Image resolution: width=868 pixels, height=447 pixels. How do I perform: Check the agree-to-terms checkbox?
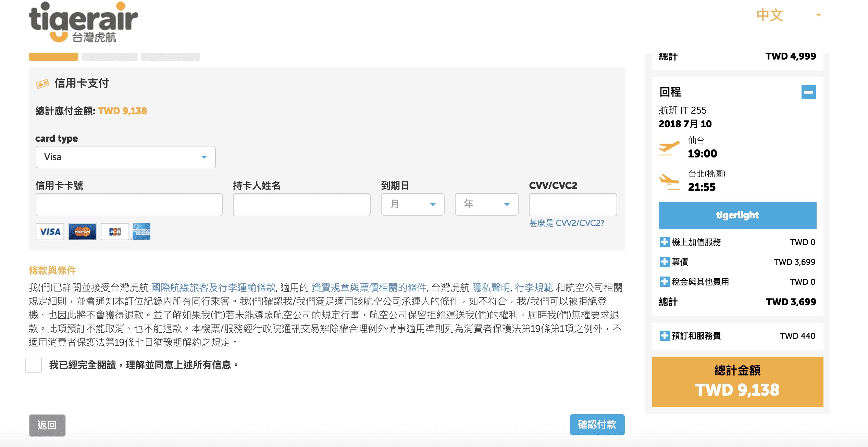[34, 365]
